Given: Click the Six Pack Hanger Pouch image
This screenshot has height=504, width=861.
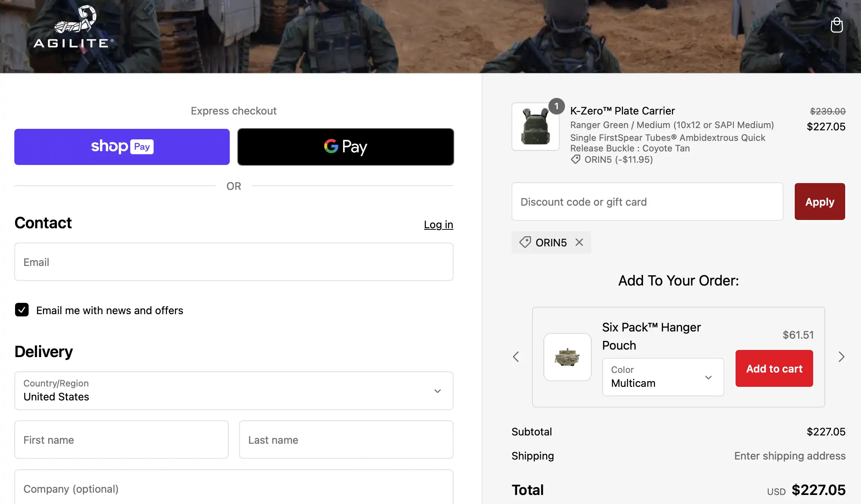Looking at the screenshot, I should coord(567,357).
